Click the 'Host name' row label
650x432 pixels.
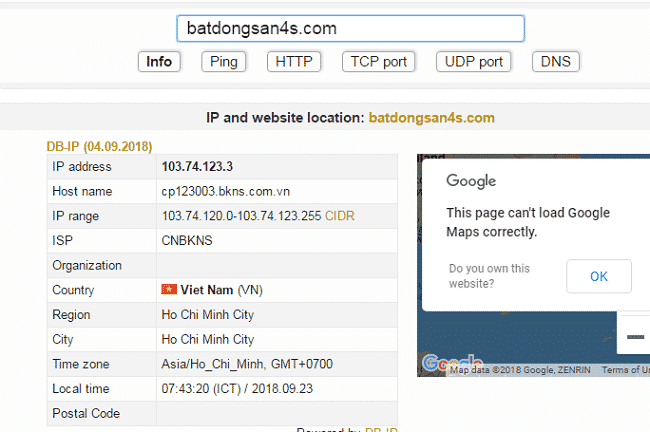(82, 192)
